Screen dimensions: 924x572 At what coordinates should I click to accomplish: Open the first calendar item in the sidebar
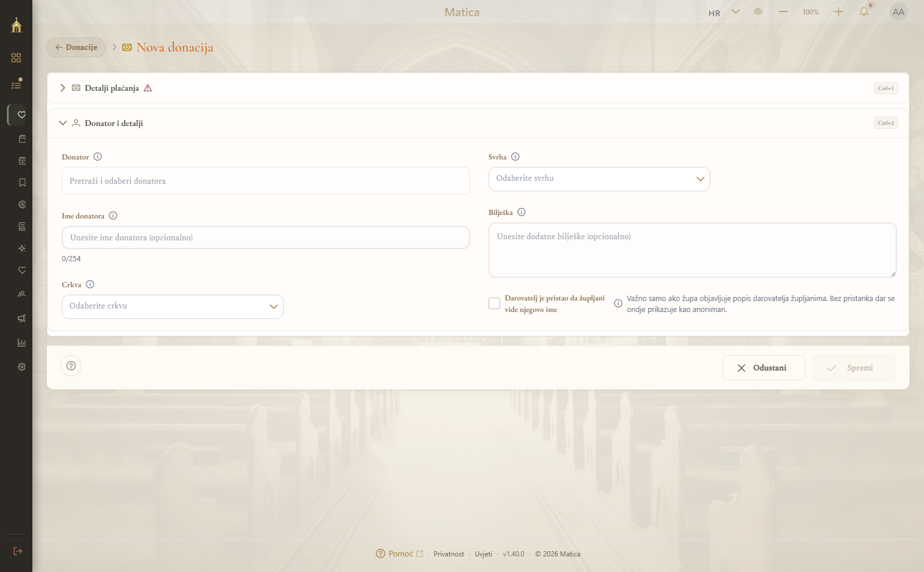point(22,139)
